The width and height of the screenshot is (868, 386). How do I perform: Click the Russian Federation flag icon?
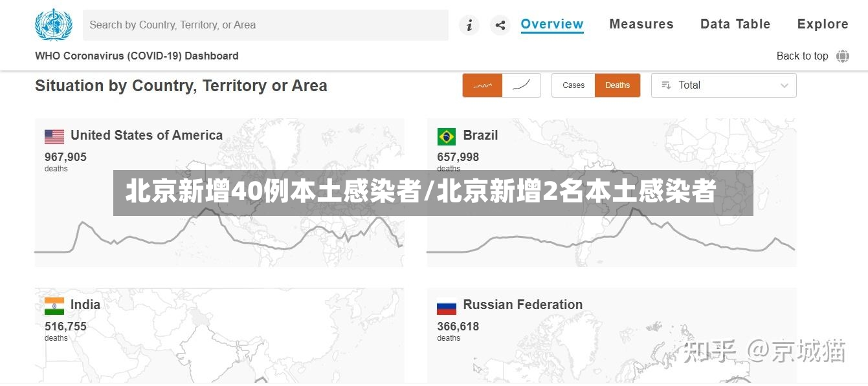tap(447, 306)
